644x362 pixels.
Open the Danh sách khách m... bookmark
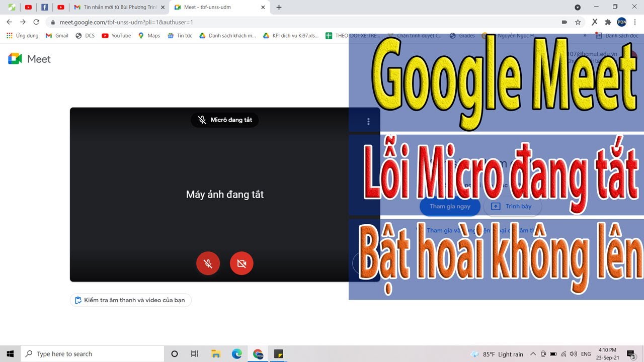click(x=228, y=36)
